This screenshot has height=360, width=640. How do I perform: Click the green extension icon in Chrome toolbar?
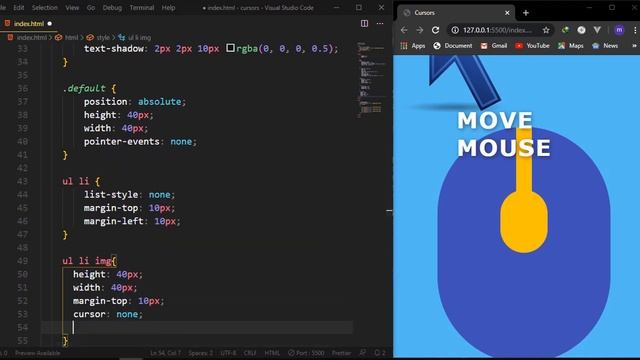tap(565, 30)
